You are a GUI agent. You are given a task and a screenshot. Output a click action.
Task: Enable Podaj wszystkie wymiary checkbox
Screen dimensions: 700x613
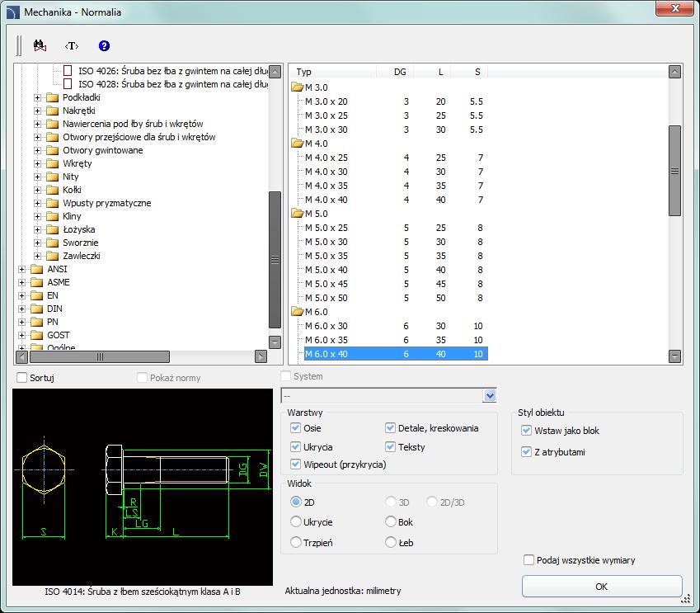pos(529,559)
